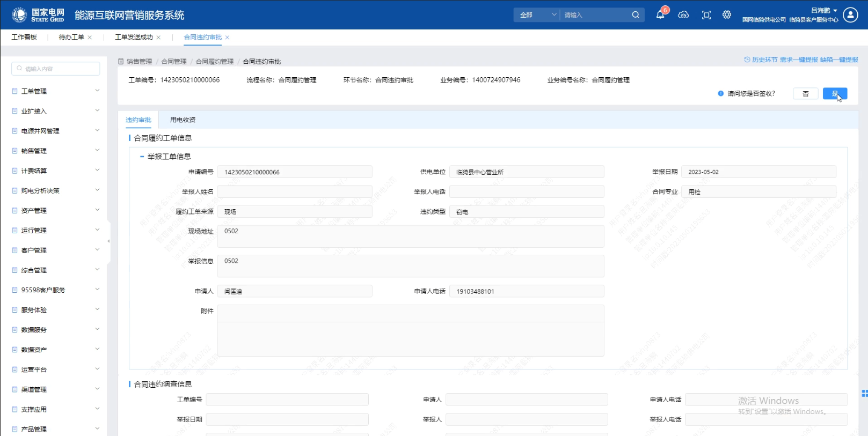
Task: Click the user avatar icon
Action: tap(850, 15)
